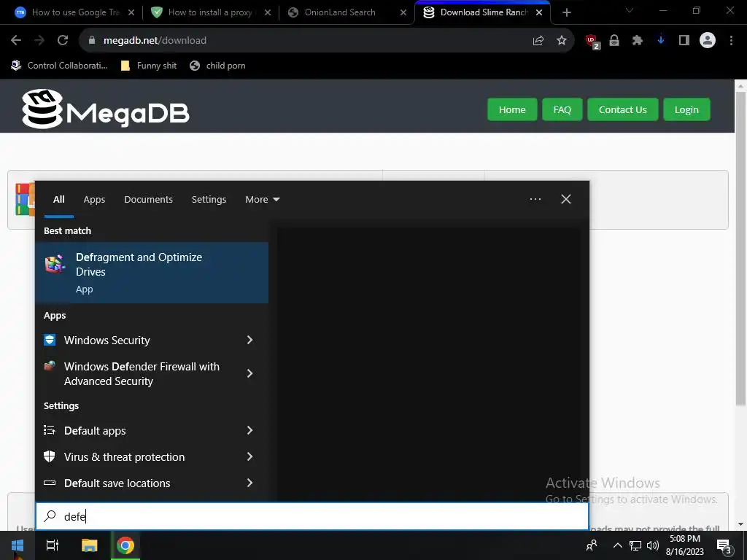This screenshot has height=560, width=747.
Task: Expand Default save locations result arrow
Action: pos(249,483)
